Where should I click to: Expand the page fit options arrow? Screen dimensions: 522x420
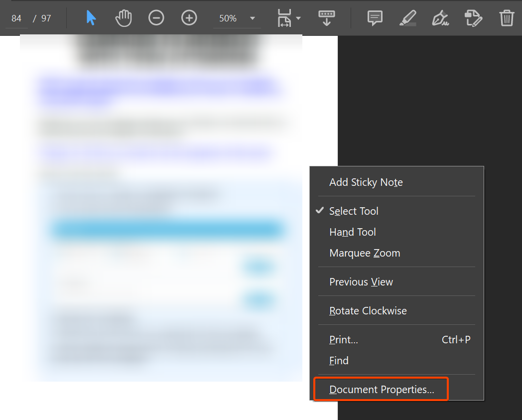tap(298, 18)
